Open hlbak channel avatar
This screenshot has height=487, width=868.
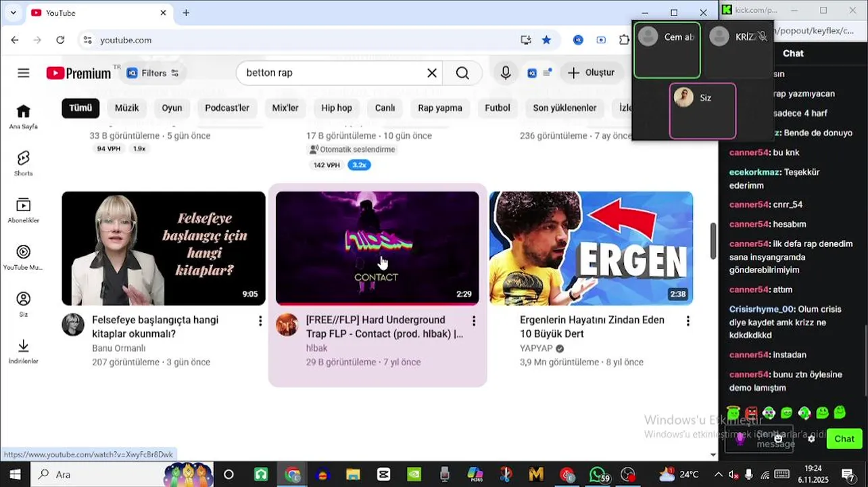pyautogui.click(x=287, y=325)
